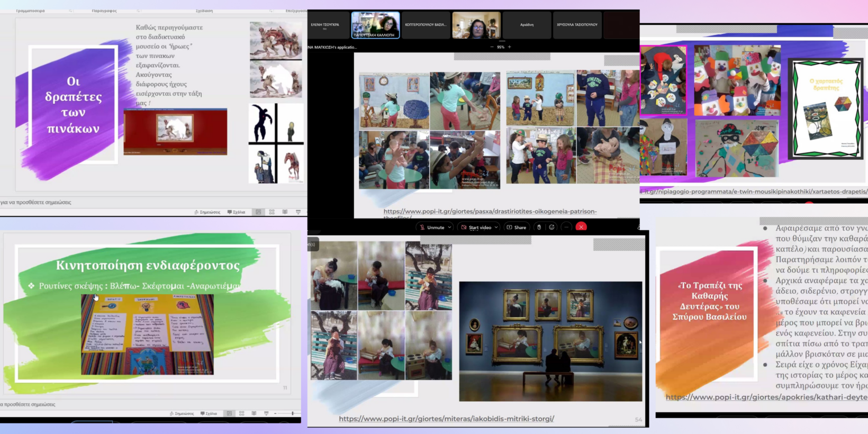Image resolution: width=868 pixels, height=434 pixels.
Task: Toggle Σημειώσεις notes in upper PowerPoint status bar
Action: [207, 212]
